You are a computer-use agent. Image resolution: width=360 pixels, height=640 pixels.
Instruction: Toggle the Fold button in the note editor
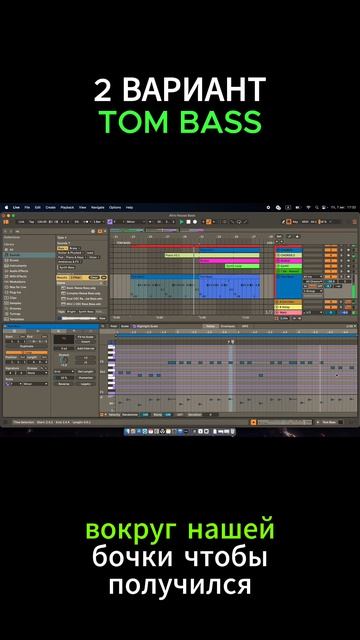(113, 326)
